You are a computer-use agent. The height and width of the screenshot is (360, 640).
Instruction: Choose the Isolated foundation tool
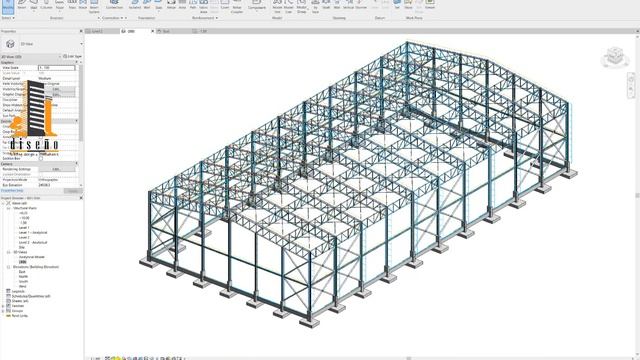tap(135, 5)
